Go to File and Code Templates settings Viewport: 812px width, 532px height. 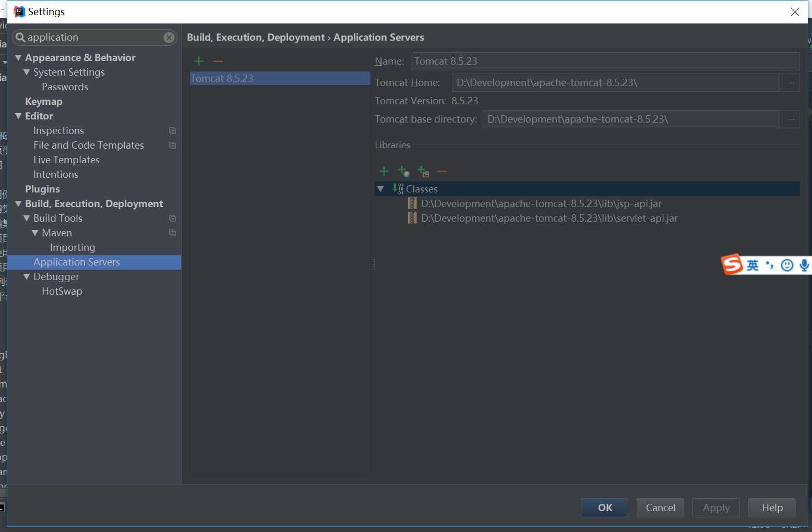(x=89, y=145)
